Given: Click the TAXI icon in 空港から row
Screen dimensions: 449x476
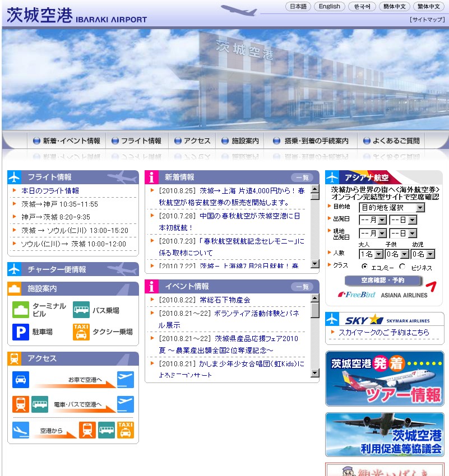Looking at the screenshot, I should point(126,430).
